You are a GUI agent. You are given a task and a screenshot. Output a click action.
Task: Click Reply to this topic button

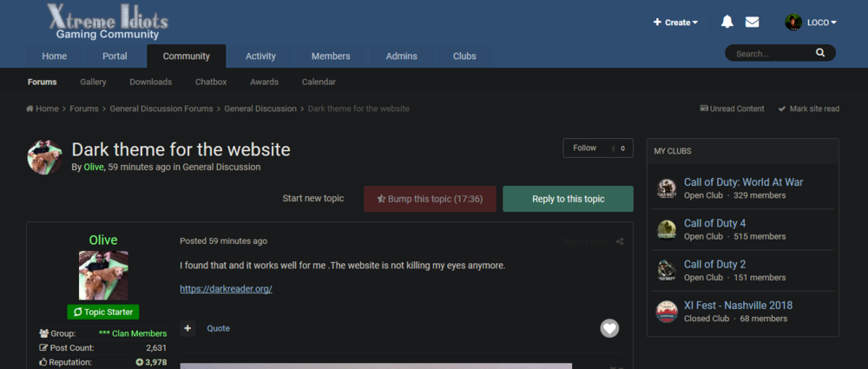568,199
